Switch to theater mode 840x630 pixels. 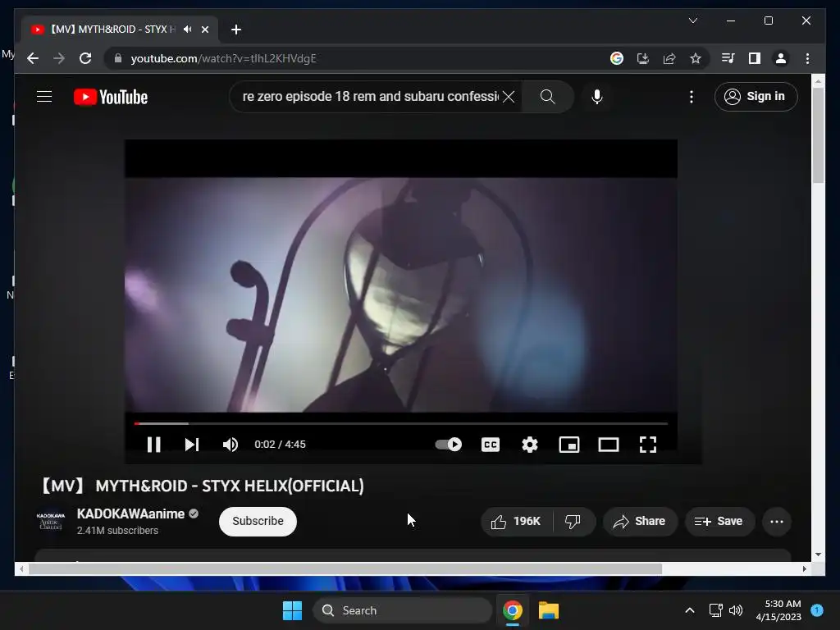pos(609,444)
